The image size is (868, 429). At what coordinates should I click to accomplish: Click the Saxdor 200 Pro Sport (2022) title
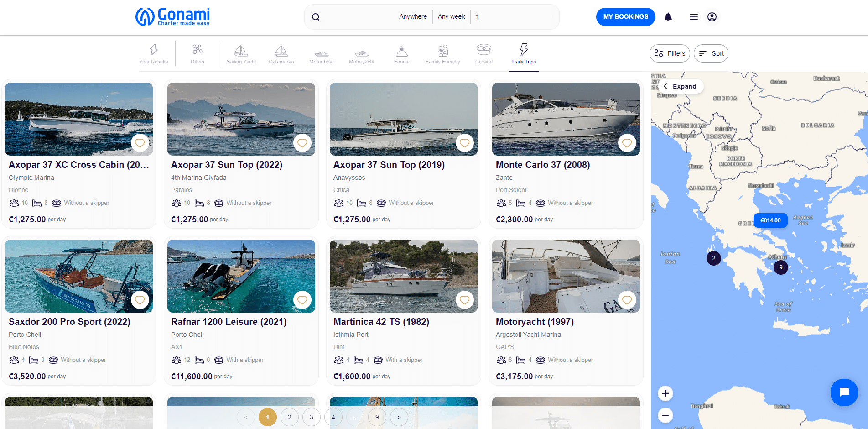[69, 322]
